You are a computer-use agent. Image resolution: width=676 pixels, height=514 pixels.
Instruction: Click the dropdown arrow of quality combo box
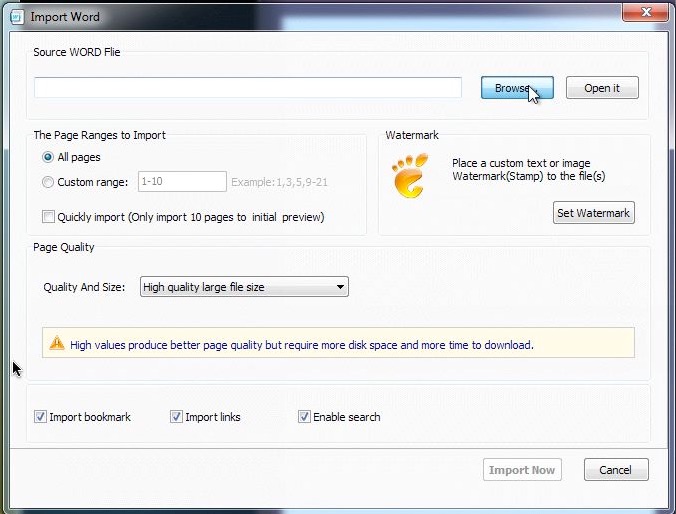(340, 287)
